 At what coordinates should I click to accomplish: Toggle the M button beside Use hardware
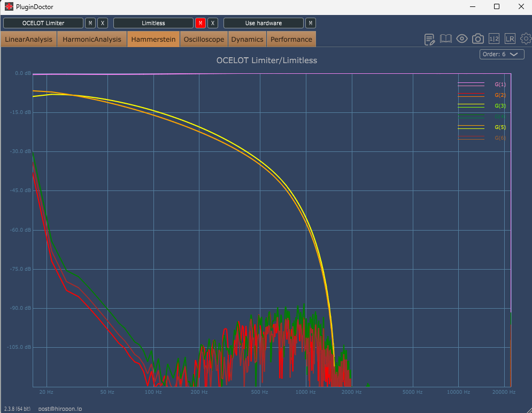click(311, 23)
